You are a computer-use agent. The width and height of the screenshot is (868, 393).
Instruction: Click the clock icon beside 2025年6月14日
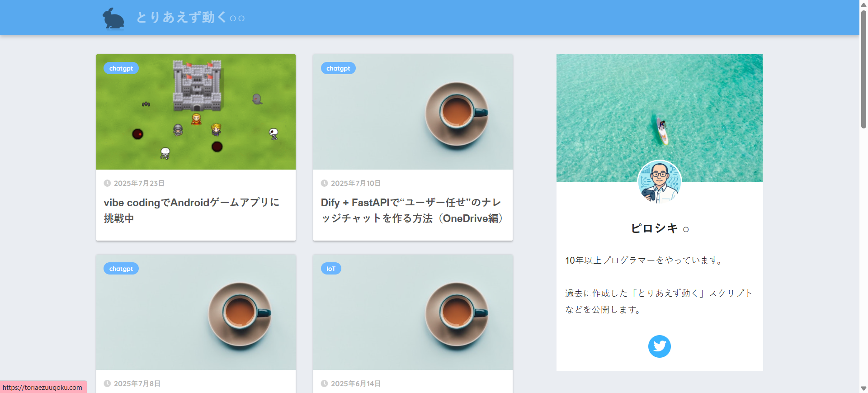point(324,384)
